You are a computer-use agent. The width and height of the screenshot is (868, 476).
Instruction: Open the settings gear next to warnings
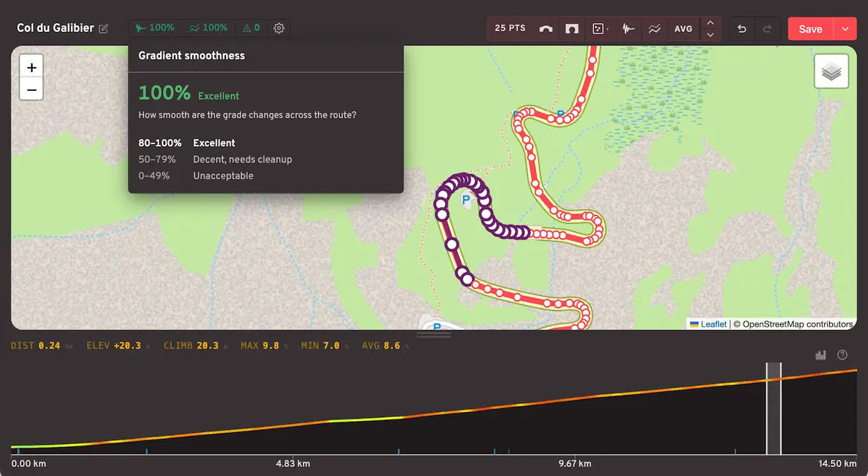pos(279,28)
